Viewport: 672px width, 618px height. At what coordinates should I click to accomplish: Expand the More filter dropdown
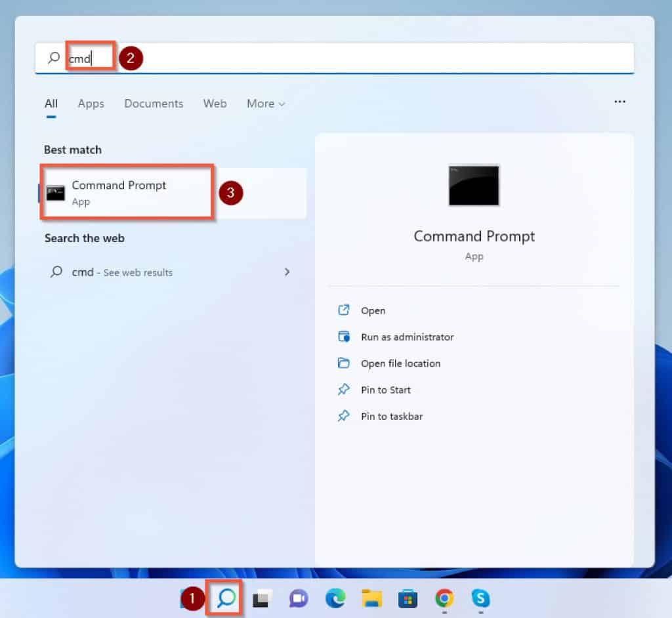coord(266,104)
